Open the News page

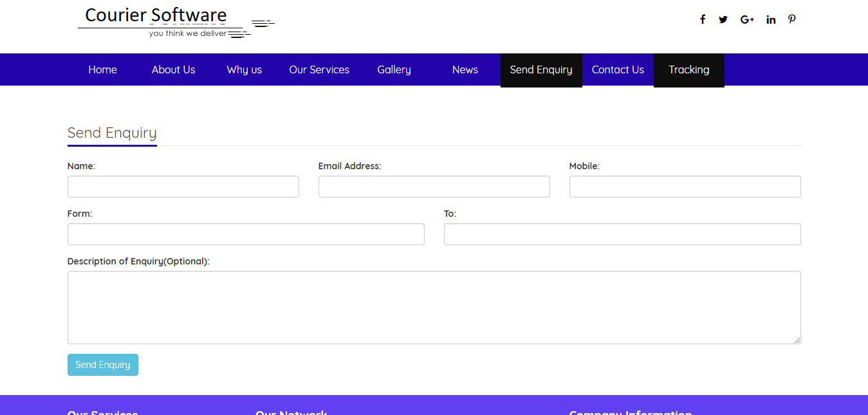click(x=465, y=69)
